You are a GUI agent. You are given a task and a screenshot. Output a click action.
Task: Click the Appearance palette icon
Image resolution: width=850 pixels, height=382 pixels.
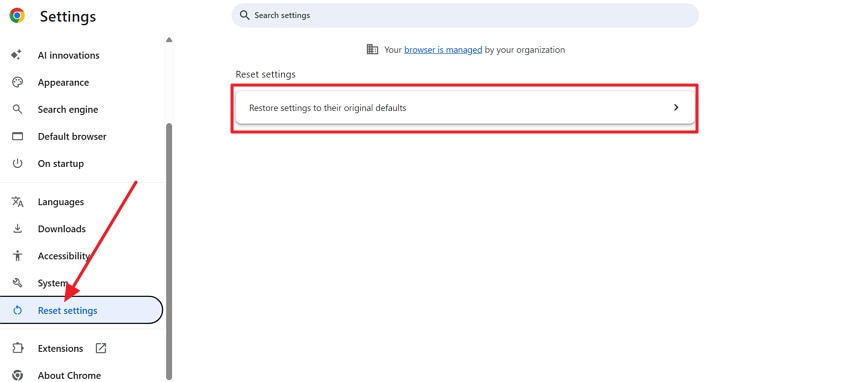point(17,82)
